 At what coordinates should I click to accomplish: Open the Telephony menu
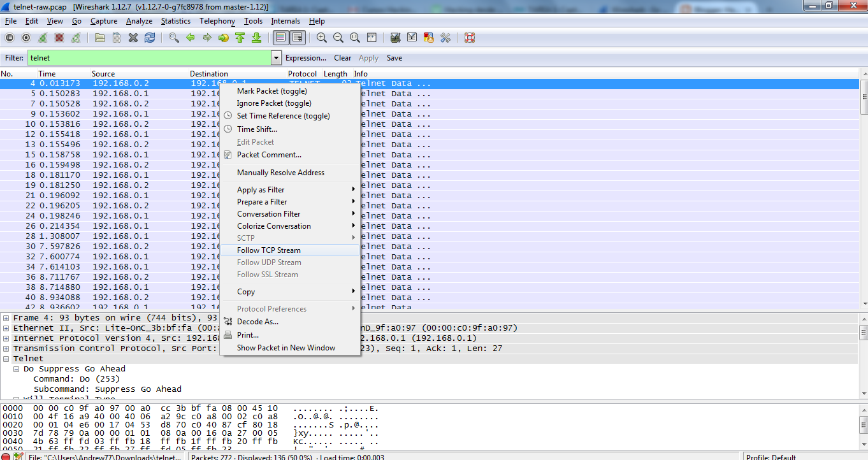(217, 21)
